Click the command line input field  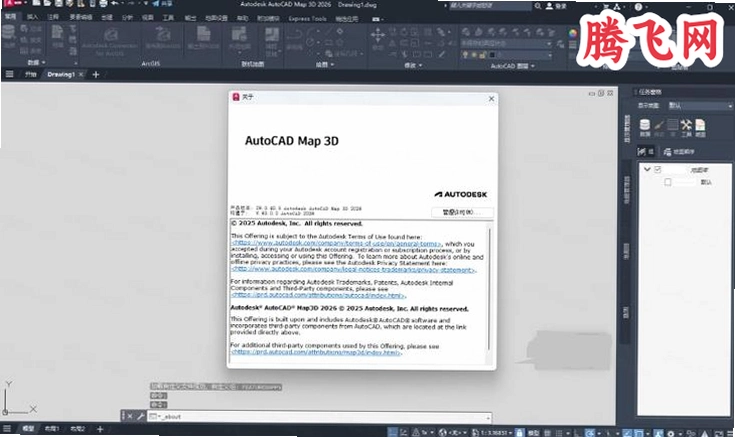point(319,416)
